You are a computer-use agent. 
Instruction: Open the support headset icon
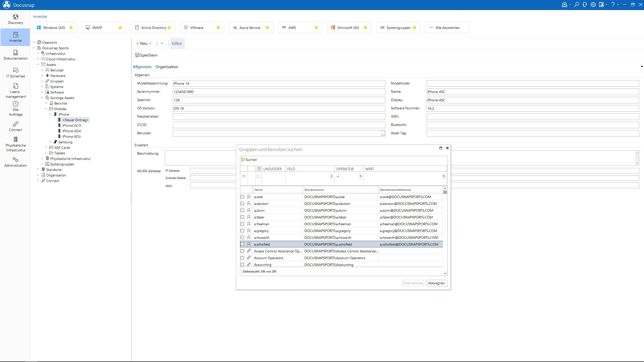(585, 5)
